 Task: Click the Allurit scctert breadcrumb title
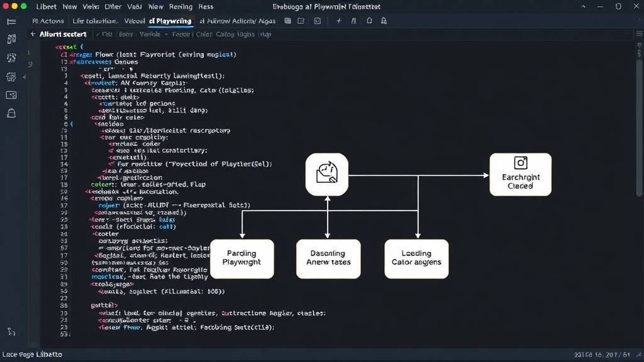tap(63, 34)
